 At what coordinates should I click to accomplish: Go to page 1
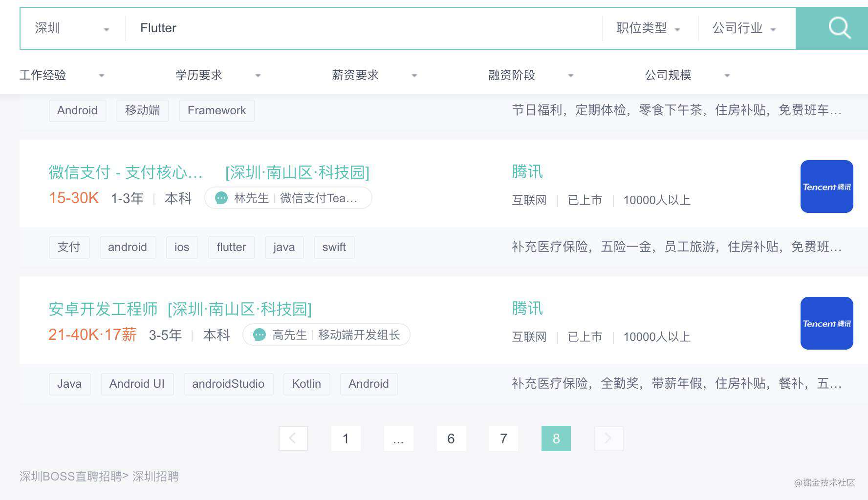(x=346, y=438)
